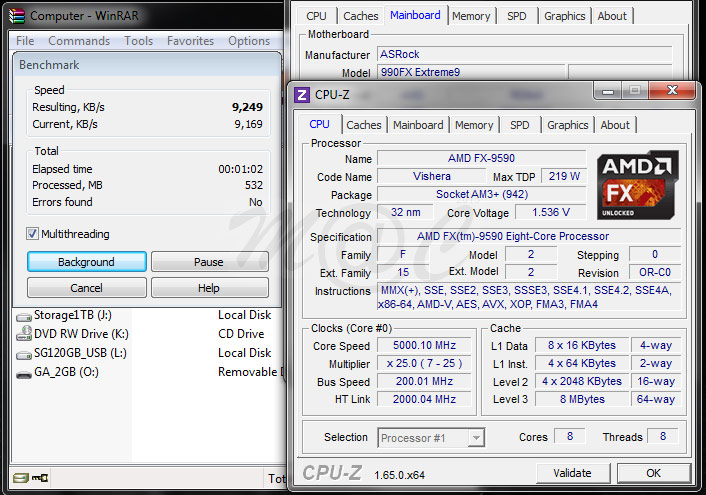Click the Processed, MB 532 value
The height and width of the screenshot is (495, 706).
pos(254,186)
